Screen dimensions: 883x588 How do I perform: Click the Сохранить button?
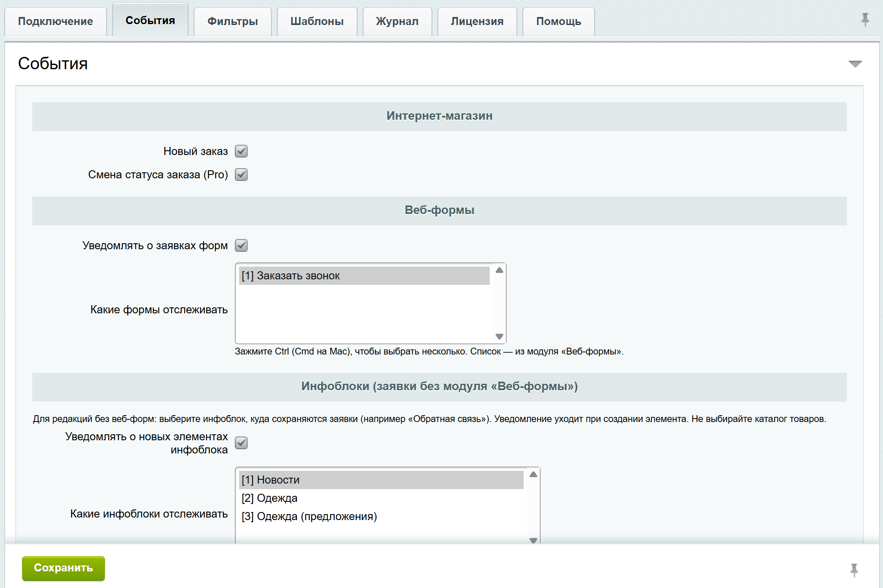[x=63, y=568]
